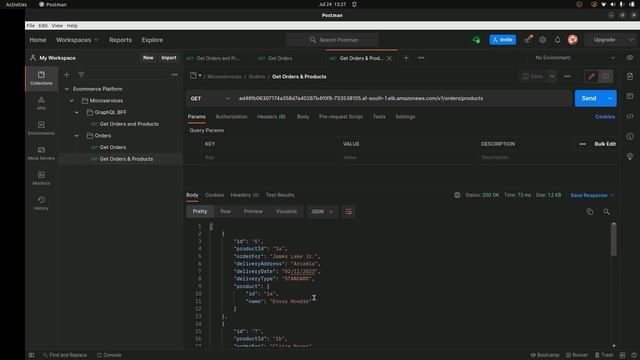Open the Mock Servers sidebar panel
Screen dimensions: 640x360
tap(41, 153)
